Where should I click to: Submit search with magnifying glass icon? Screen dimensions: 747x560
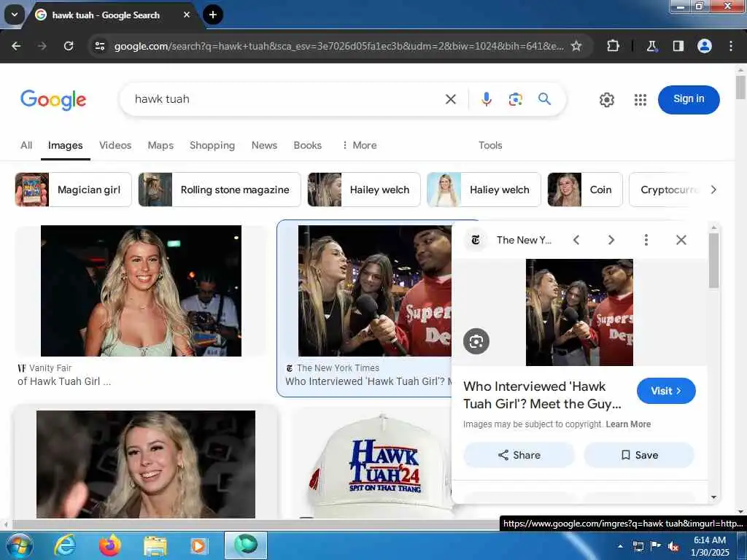tap(544, 99)
